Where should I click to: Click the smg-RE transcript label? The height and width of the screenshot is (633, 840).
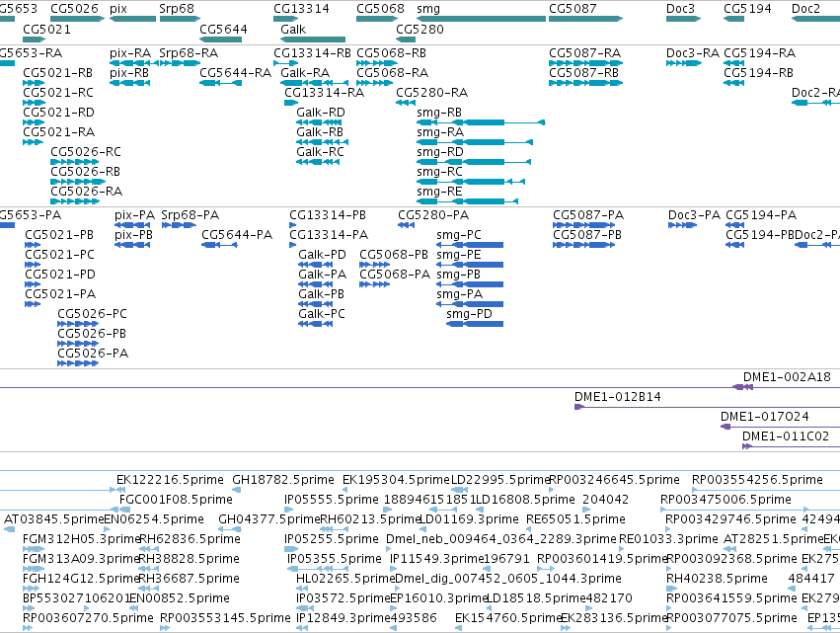pyautogui.click(x=439, y=192)
